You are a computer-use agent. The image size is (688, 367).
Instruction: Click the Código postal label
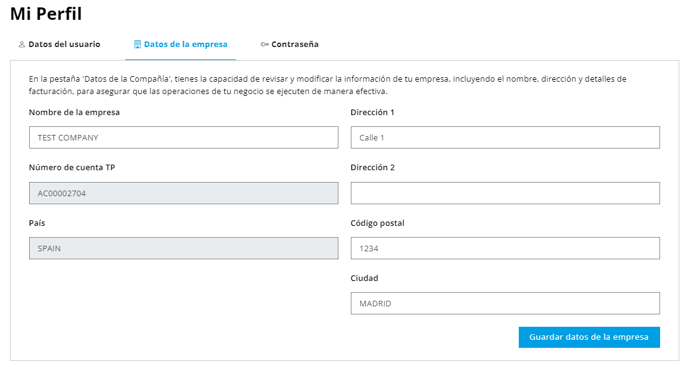377,223
